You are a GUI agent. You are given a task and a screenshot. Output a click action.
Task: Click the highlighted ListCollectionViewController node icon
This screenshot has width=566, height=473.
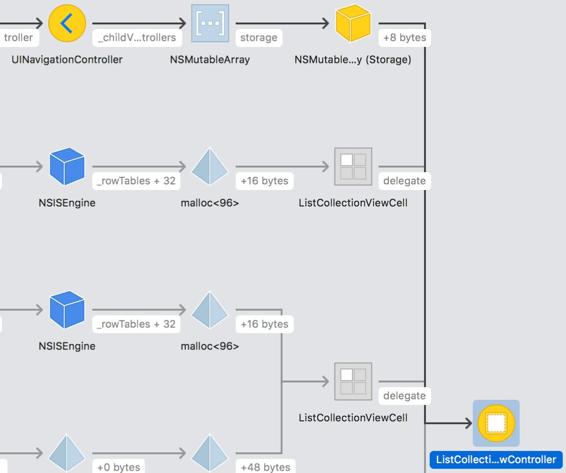496,423
